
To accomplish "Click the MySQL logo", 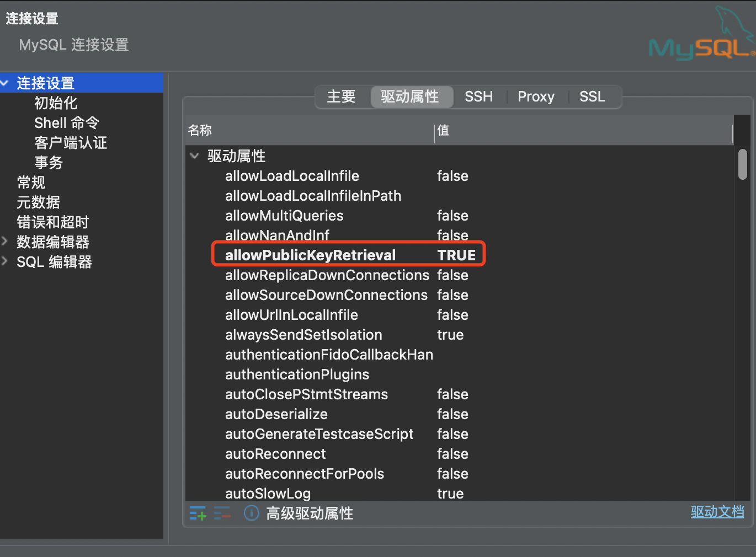I will 702,34.
